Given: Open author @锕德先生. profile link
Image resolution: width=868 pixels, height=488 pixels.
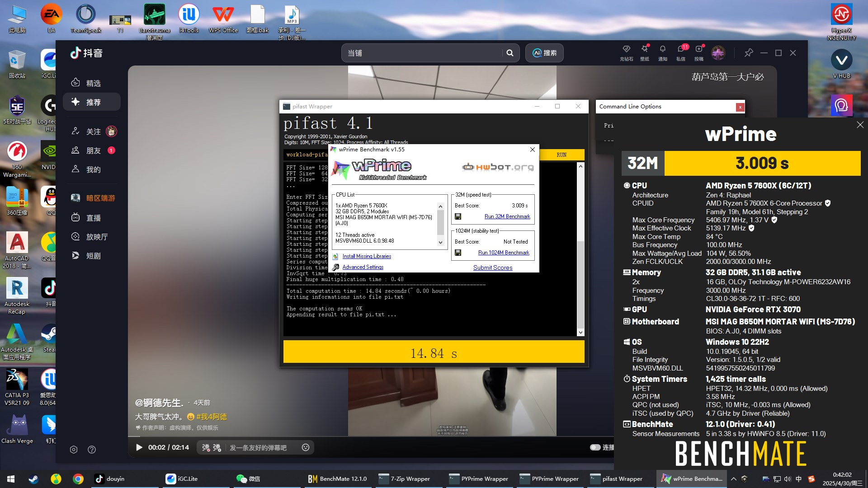Looking at the screenshot, I should point(159,403).
